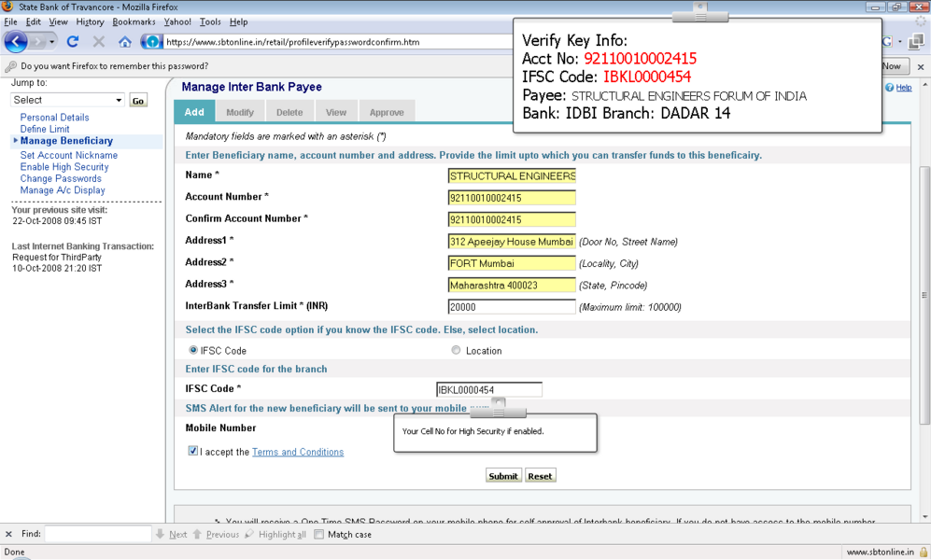The width and height of the screenshot is (931, 560).
Task: Open the Bookmarks menu
Action: tap(134, 21)
